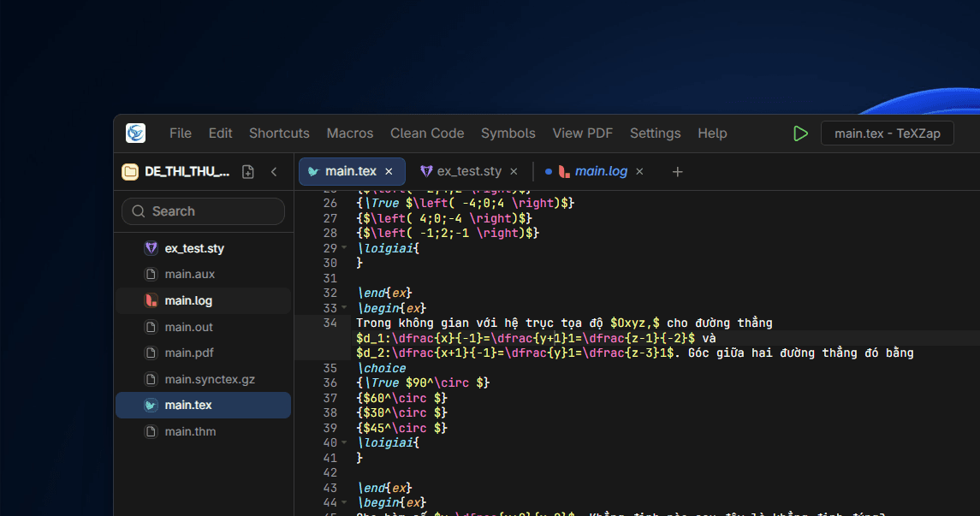980x516 pixels.
Task: Run compile with the green play button
Action: [800, 133]
